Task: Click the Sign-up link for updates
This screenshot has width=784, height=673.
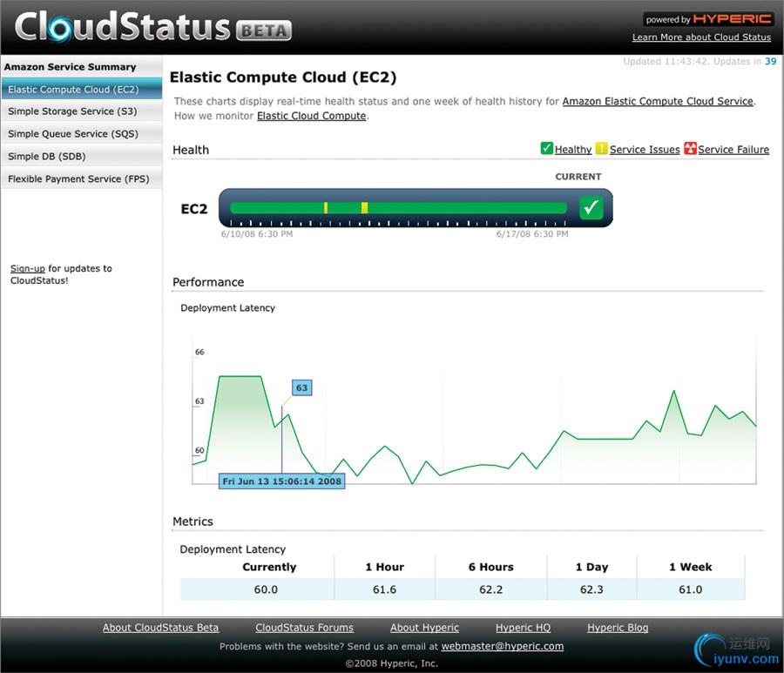Action: pyautogui.click(x=28, y=269)
